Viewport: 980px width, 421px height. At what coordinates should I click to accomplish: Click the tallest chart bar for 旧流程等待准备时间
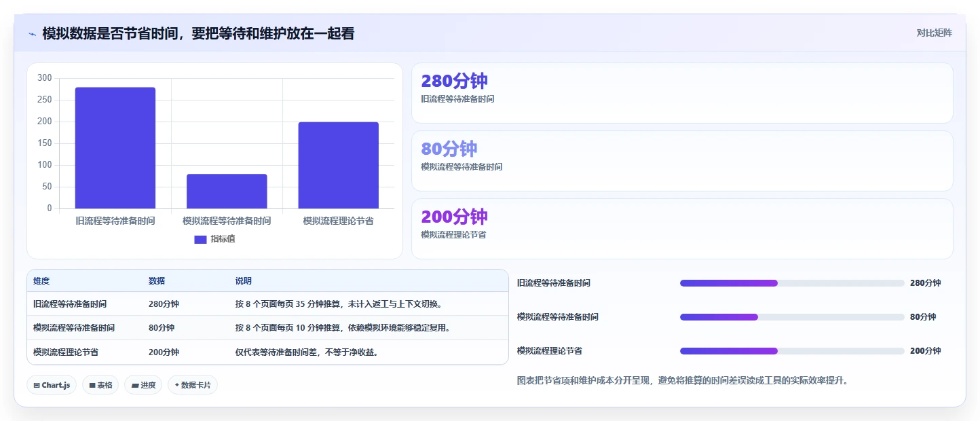point(115,148)
